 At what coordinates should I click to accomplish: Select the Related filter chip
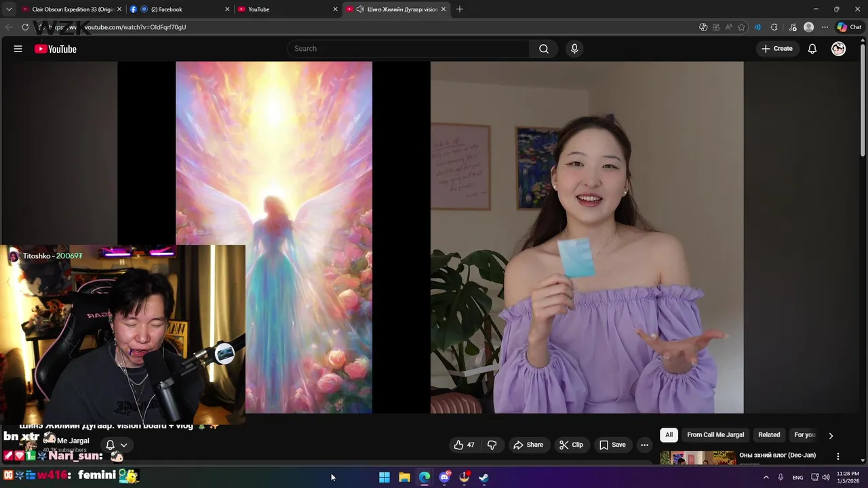click(x=769, y=435)
